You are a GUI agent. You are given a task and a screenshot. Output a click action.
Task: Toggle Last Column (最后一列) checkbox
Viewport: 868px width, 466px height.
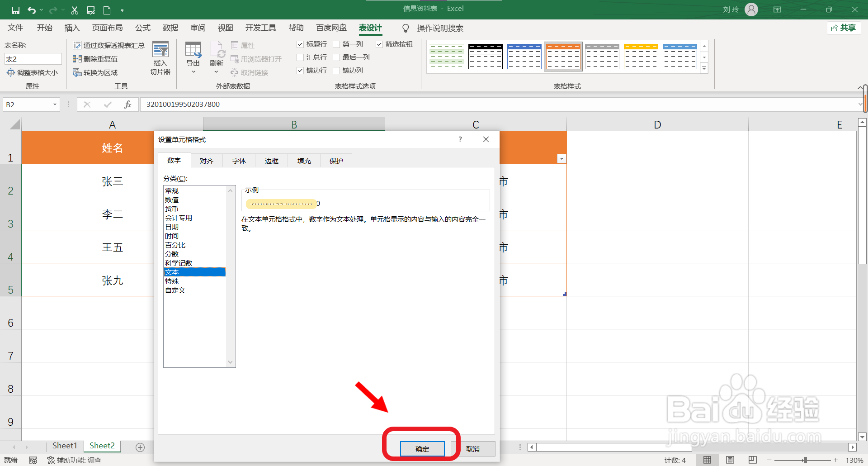[x=336, y=57]
